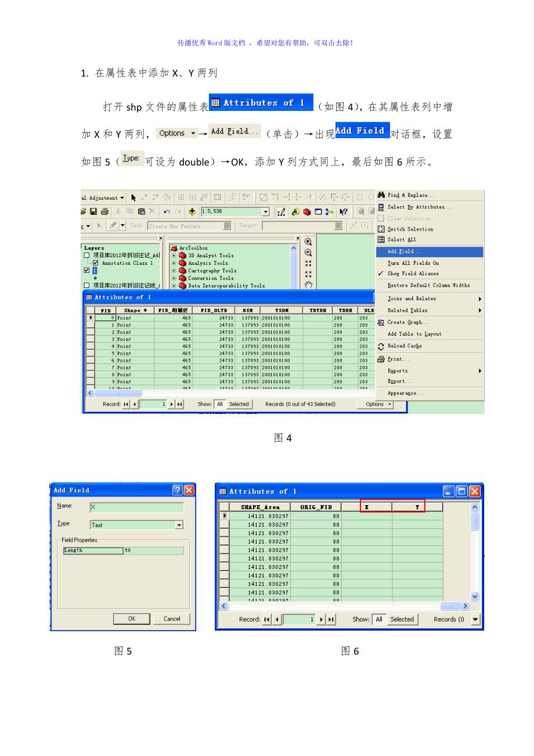Click horizontal scrollbar thumb in 图4 table
Image resolution: width=534 pixels, height=756 pixels.
118,393
